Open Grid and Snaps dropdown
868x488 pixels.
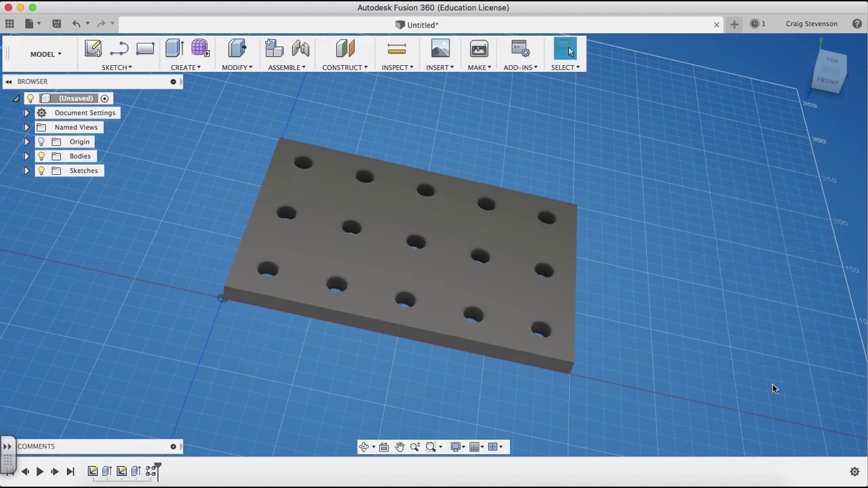477,447
